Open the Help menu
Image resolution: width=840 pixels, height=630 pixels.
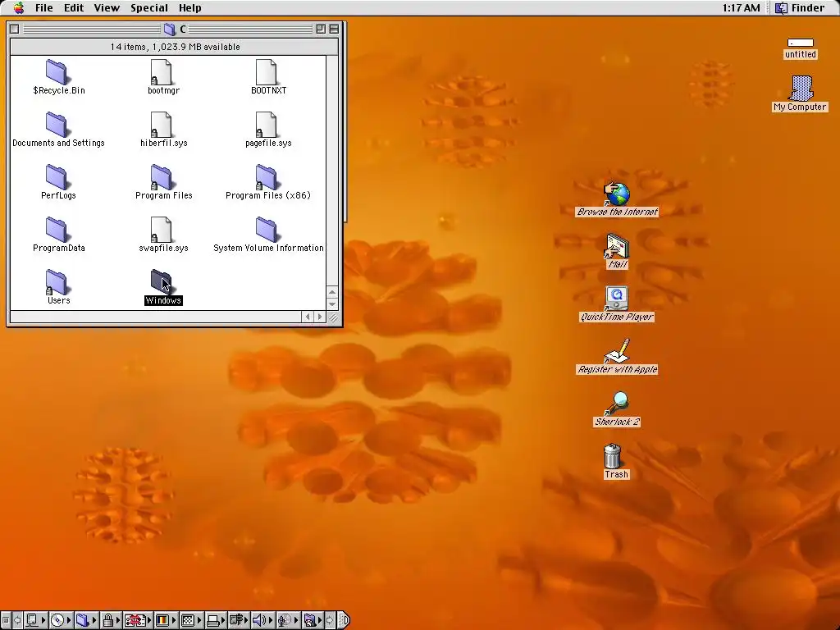189,7
